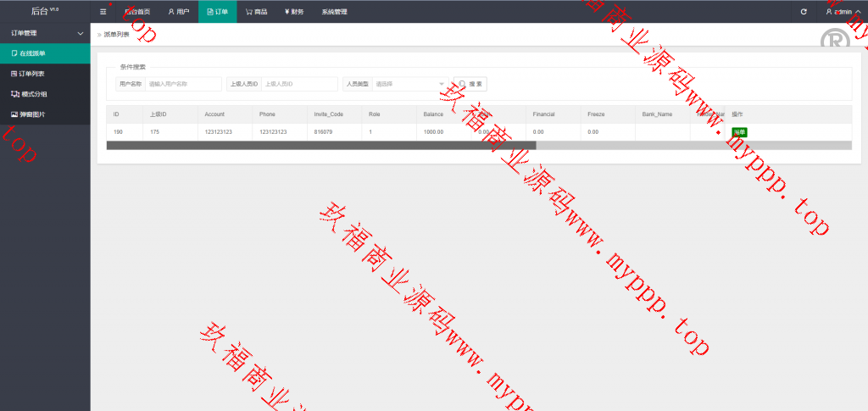Toggle the sidebar with the hamburger icon

point(103,12)
